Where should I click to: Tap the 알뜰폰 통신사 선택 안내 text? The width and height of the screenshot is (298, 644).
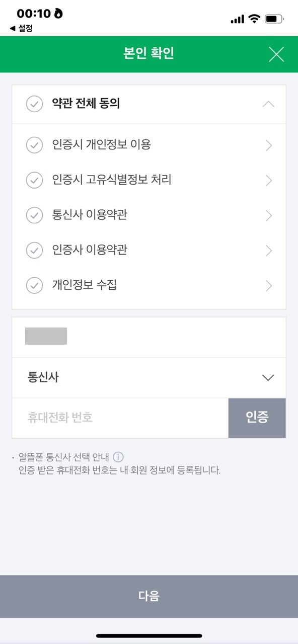point(64,457)
